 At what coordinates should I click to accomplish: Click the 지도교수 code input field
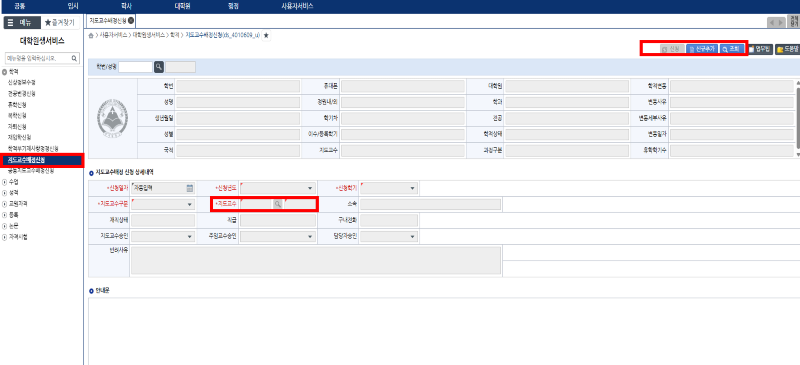[x=257, y=204]
